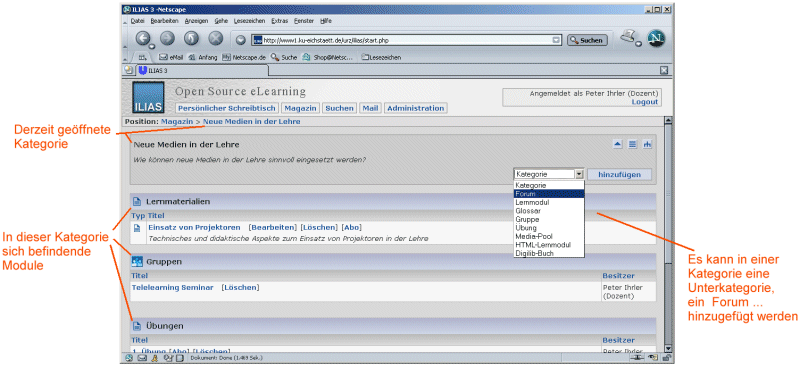Image resolution: width=800 pixels, height=367 pixels.
Task: Open the Einsatz von Projektoren link
Action: (x=194, y=227)
